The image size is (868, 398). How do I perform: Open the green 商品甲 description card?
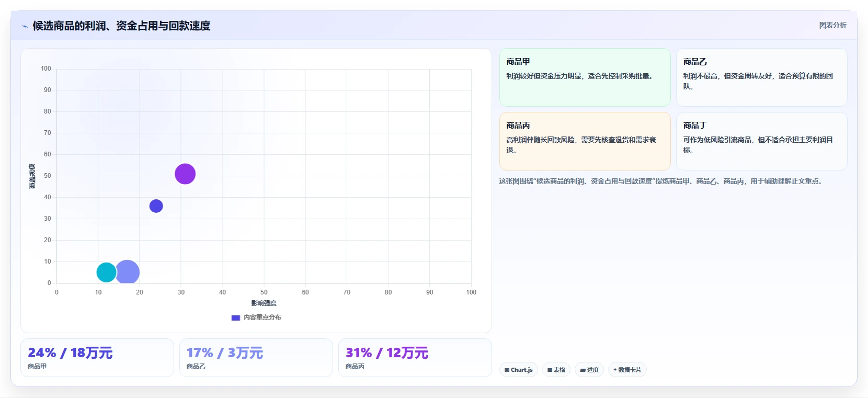[585, 77]
